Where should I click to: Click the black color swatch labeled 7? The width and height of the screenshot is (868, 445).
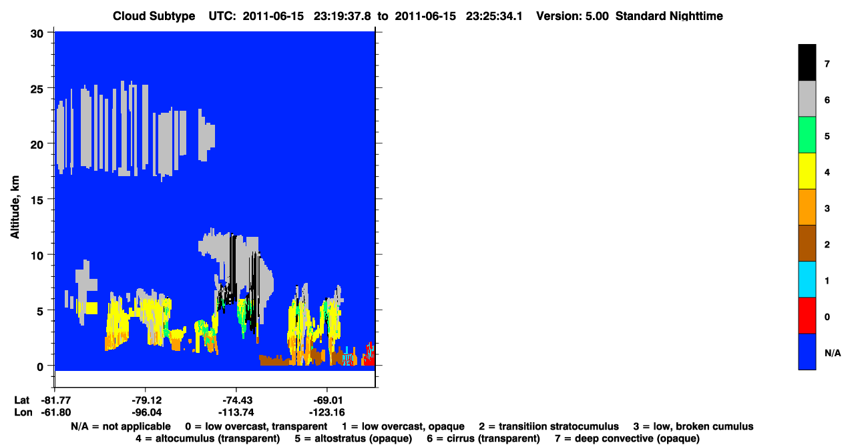point(807,63)
